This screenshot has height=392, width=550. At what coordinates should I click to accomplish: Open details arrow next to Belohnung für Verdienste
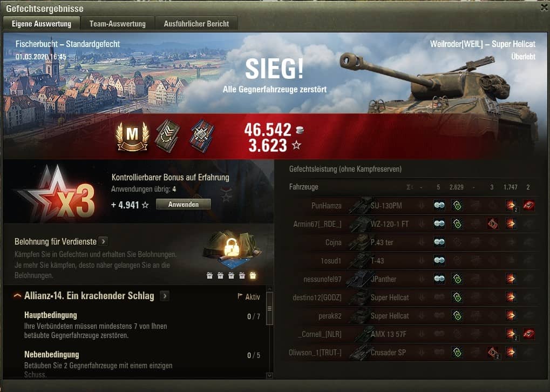tap(103, 241)
